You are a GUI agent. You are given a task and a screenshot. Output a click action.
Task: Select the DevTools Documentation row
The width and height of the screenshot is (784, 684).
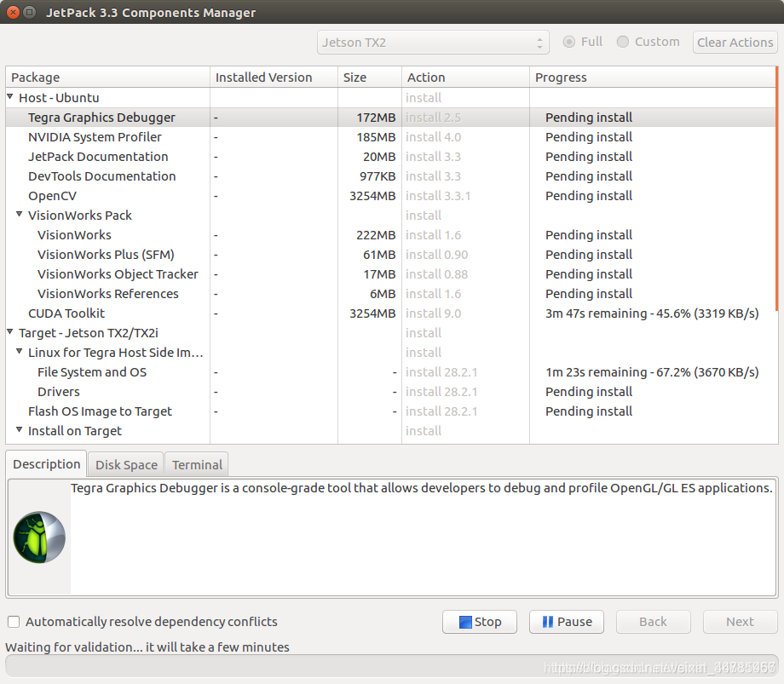point(390,175)
